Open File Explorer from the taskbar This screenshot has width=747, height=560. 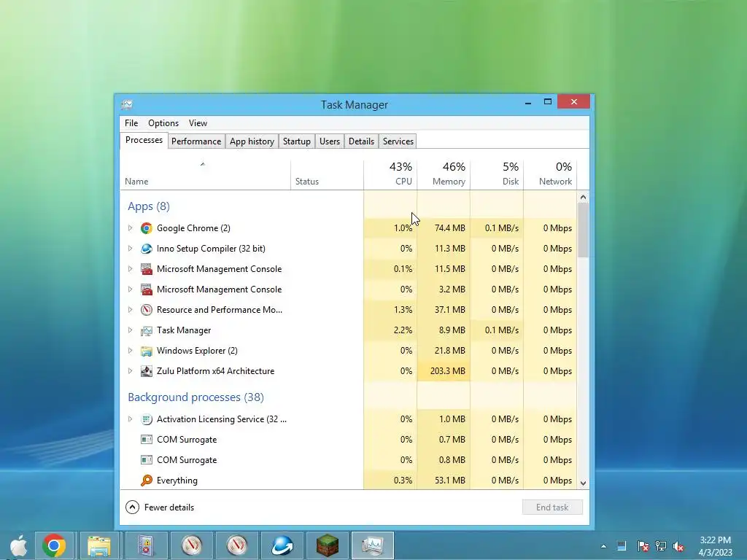(99, 545)
